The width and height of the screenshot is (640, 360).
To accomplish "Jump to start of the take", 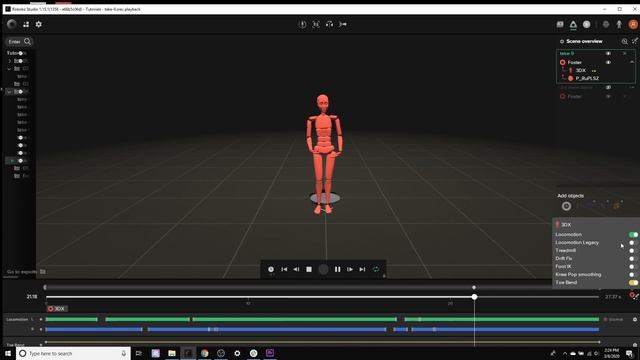I will pyautogui.click(x=284, y=269).
